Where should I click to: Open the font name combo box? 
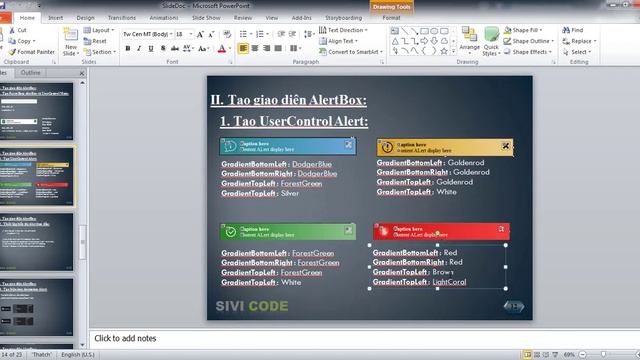148,34
